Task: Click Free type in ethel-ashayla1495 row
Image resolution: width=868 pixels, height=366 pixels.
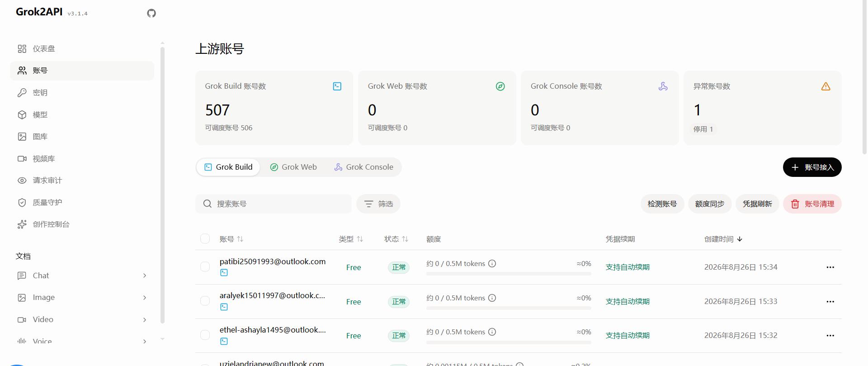Action: click(x=354, y=336)
